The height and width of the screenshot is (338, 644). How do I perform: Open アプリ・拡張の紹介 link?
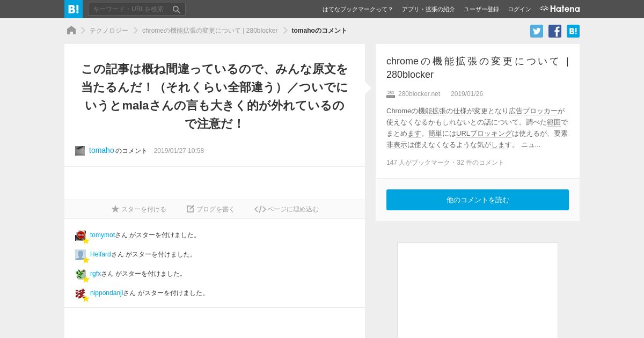coord(428,9)
